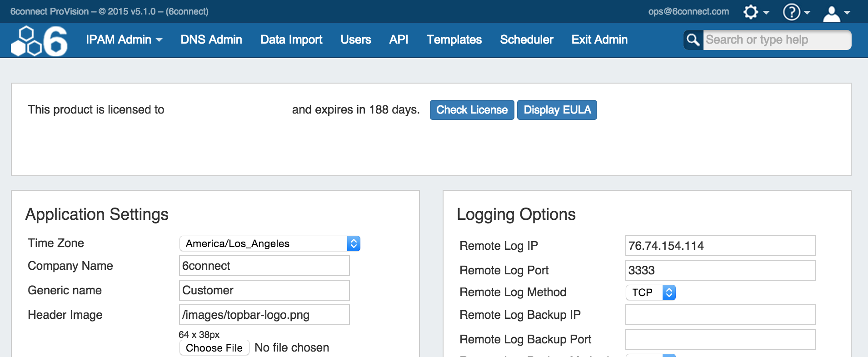
Task: Click Exit Admin in navigation bar
Action: (x=599, y=40)
